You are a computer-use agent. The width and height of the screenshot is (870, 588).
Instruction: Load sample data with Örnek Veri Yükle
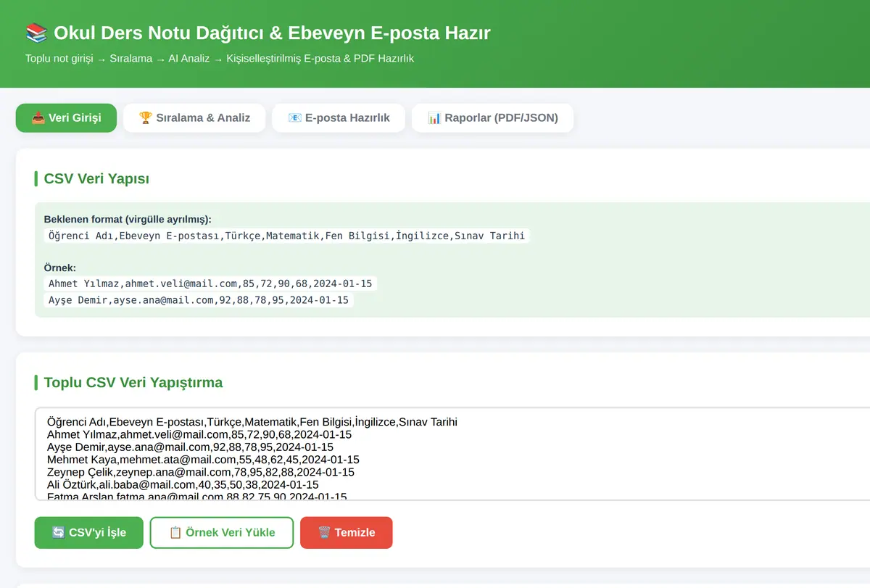point(222,532)
